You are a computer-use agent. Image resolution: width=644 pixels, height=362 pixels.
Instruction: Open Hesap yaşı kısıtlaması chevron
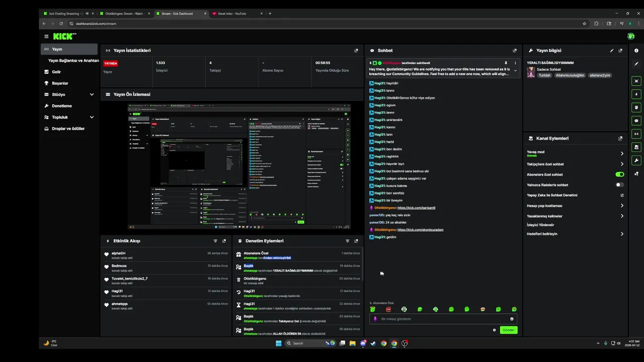(x=622, y=206)
